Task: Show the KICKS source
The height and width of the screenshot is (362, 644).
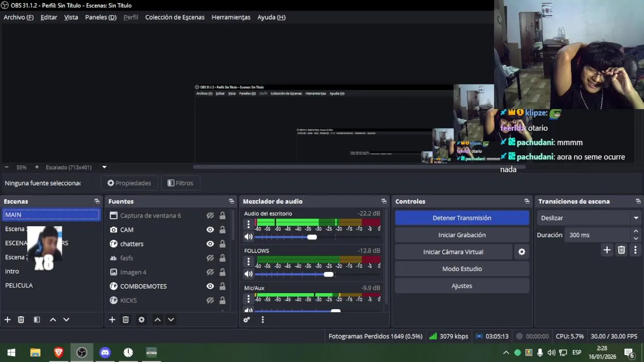Action: click(x=210, y=300)
